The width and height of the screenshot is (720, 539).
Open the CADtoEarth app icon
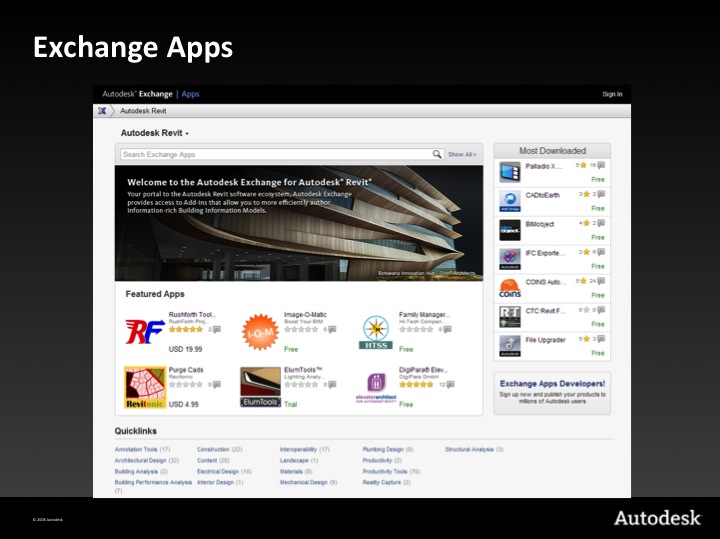point(510,201)
